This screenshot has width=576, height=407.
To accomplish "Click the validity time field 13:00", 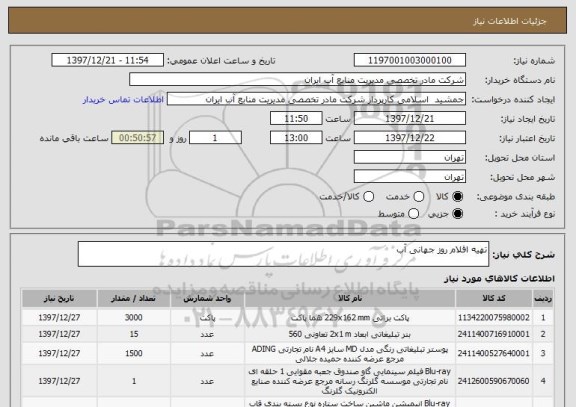I will click(x=296, y=138).
